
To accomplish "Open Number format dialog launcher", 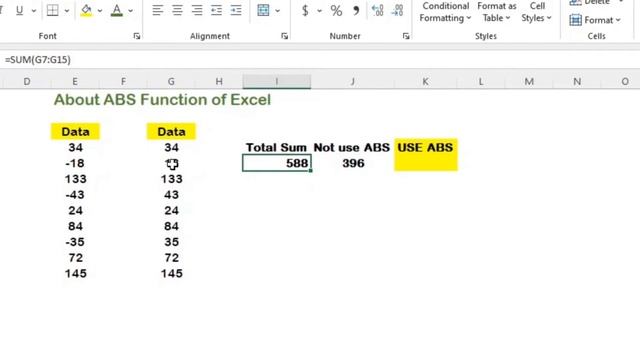I will [x=406, y=36].
